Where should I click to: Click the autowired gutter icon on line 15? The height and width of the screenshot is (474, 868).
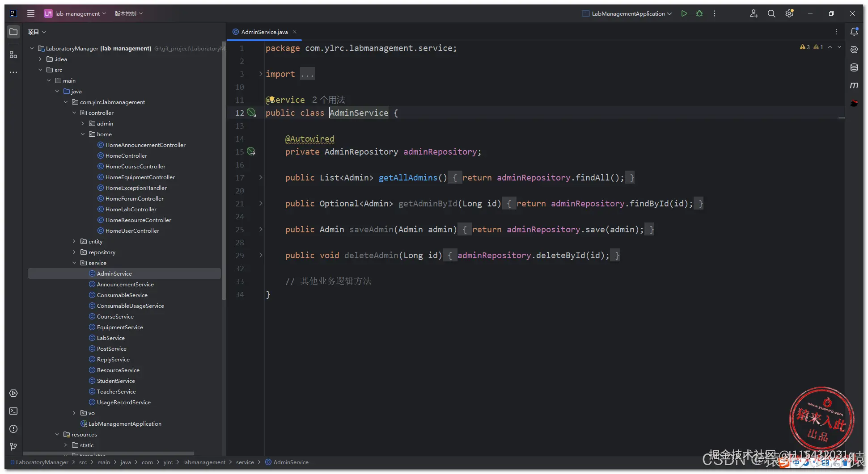tap(251, 152)
